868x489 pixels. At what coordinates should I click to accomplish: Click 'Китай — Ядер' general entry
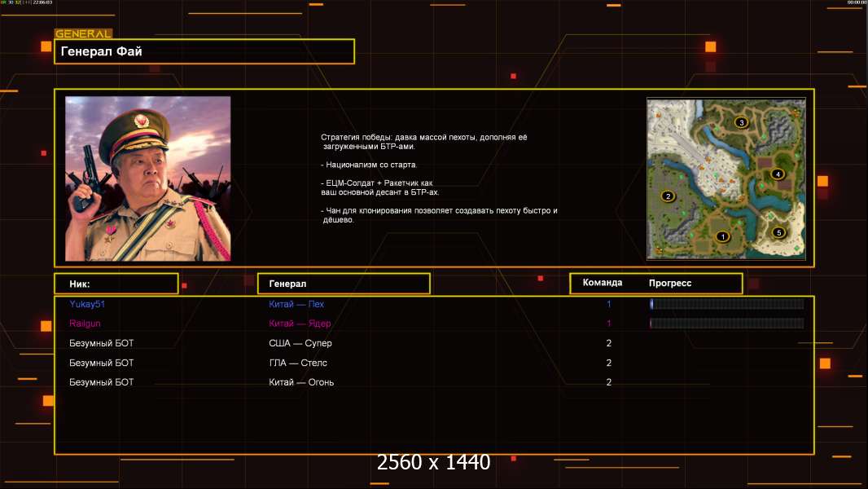coord(300,324)
